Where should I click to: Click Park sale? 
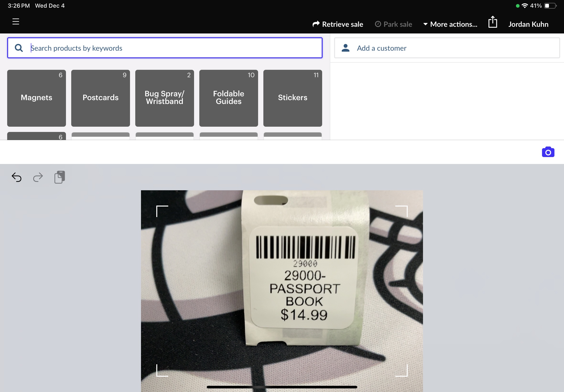[393, 24]
